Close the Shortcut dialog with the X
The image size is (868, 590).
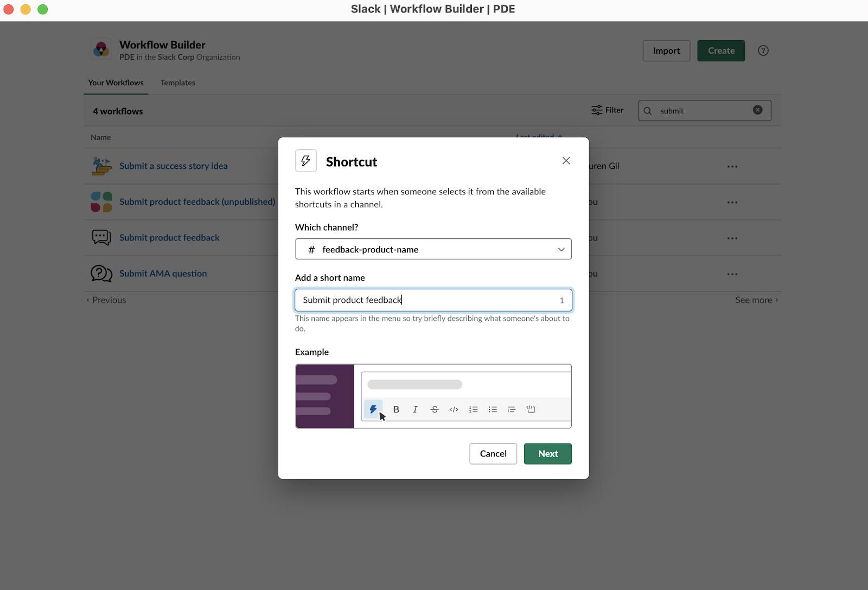pyautogui.click(x=566, y=161)
